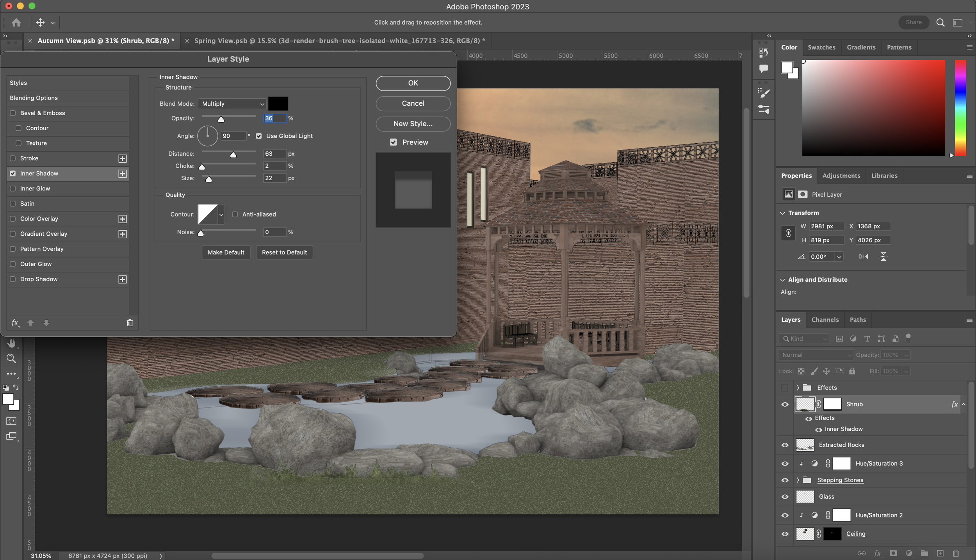Hide the Extracted Rocks layer

pos(785,445)
